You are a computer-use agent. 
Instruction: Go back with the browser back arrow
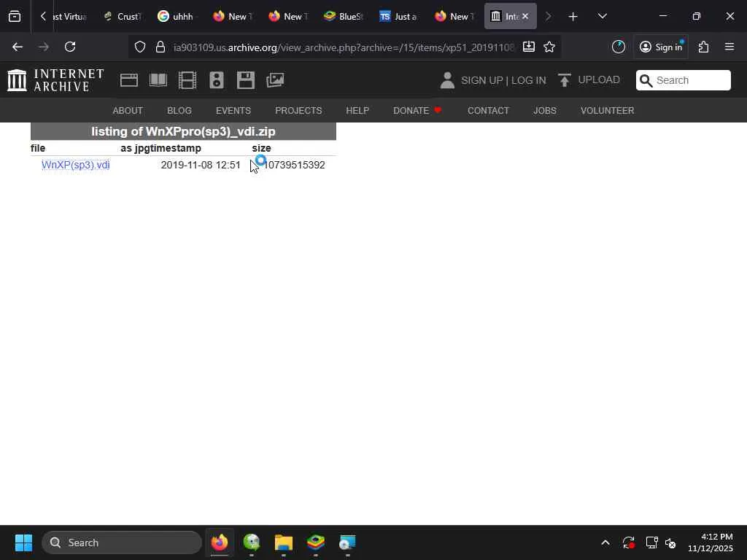pos(18,47)
